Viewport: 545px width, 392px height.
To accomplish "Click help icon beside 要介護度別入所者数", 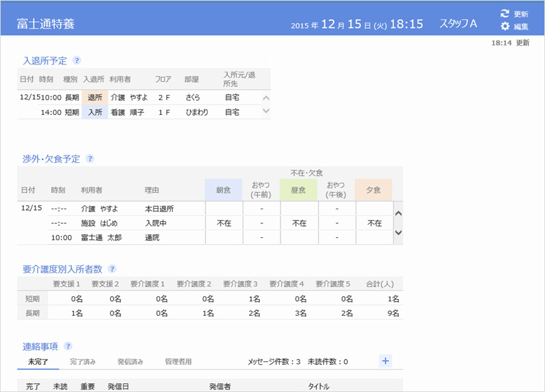I will pyautogui.click(x=112, y=269).
